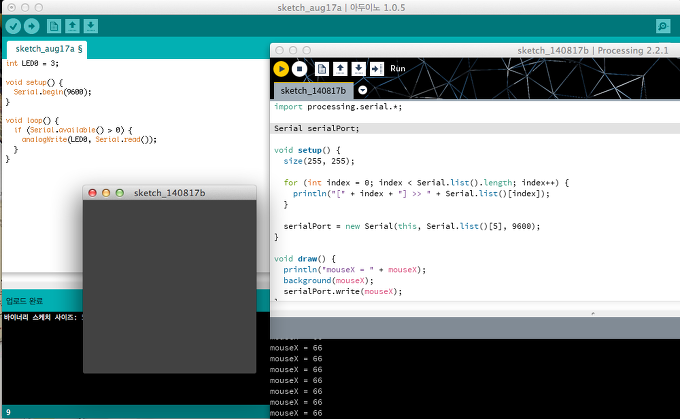This screenshot has width=680, height=419.
Task: Click the 'Run' label in the Processing toolbar
Action: (398, 69)
